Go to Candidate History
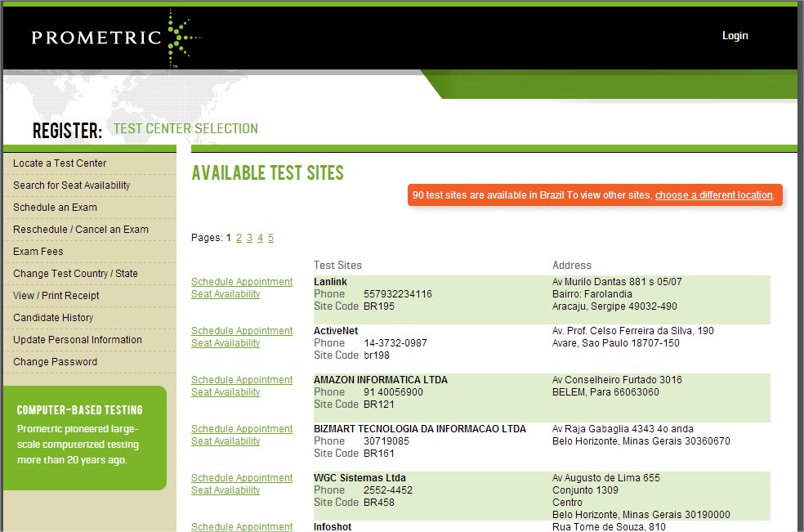 pos(53,318)
